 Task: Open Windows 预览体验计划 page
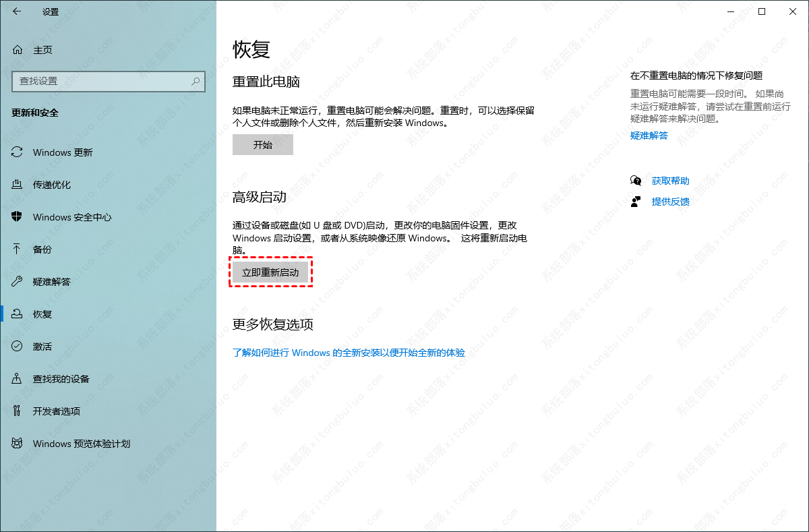(81, 444)
